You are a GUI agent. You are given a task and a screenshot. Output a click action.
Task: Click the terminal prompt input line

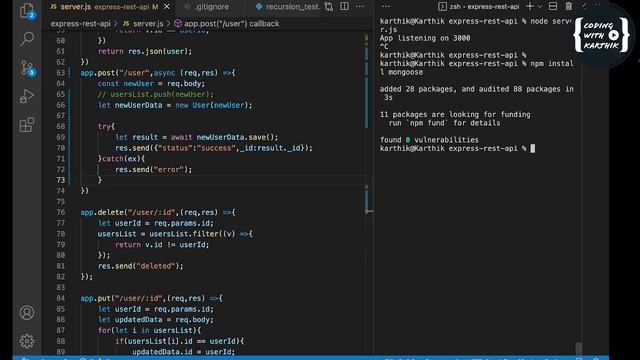tap(457, 149)
